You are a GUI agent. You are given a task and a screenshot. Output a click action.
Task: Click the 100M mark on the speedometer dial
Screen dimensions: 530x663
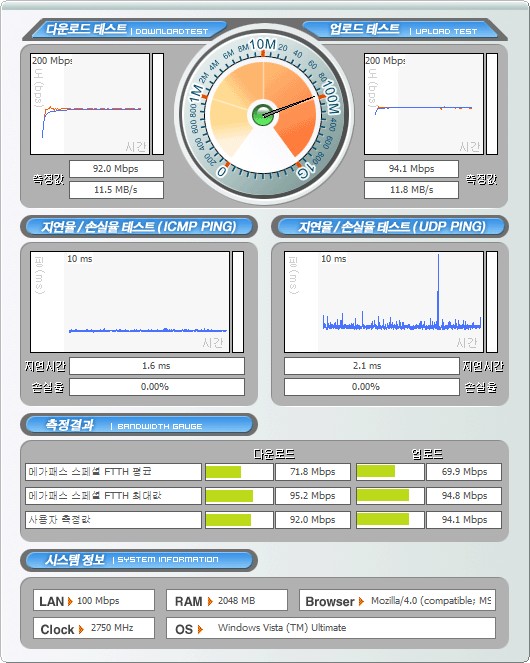coord(330,99)
